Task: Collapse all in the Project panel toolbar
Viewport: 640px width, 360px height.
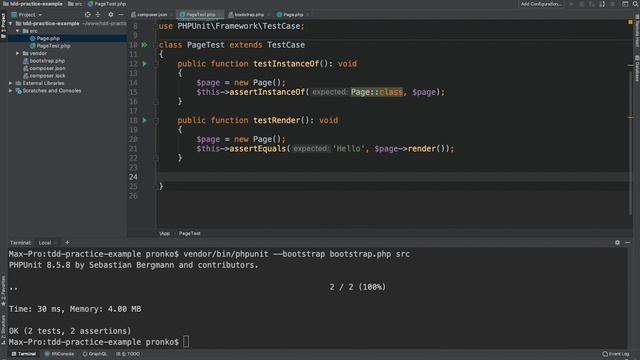Action: 98,15
